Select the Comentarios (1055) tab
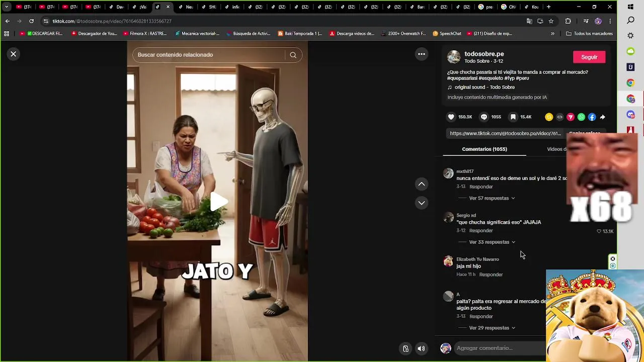Screen dimensions: 644x362 [x=485, y=149]
